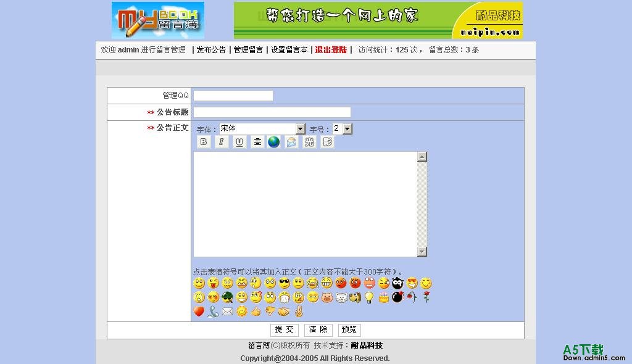632x364 pixels.
Task: Click the 提交 submit button
Action: pyautogui.click(x=285, y=330)
